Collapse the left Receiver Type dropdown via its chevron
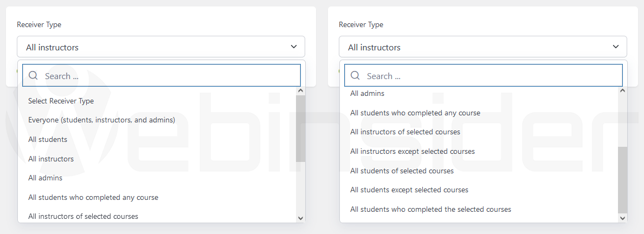The width and height of the screenshot is (644, 234). coord(294,47)
